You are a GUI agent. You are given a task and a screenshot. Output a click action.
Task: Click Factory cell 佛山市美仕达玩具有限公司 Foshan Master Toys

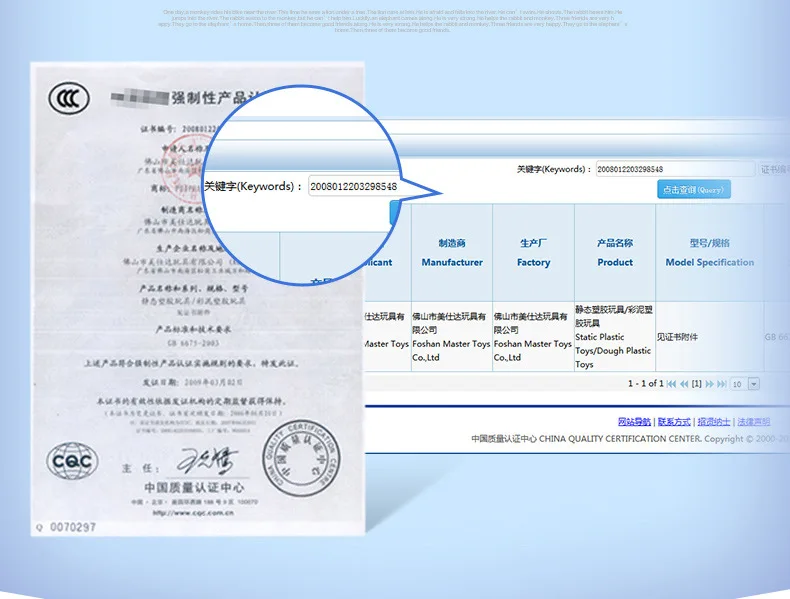click(533, 337)
